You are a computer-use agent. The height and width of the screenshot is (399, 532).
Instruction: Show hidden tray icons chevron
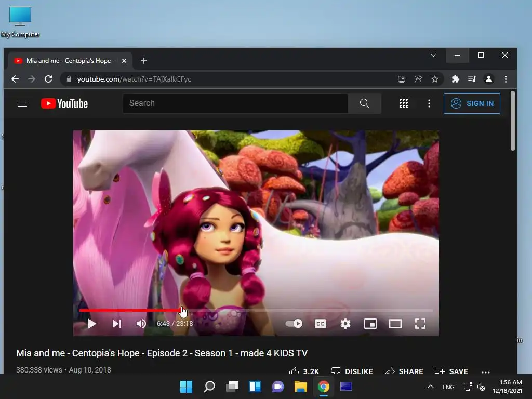click(431, 387)
